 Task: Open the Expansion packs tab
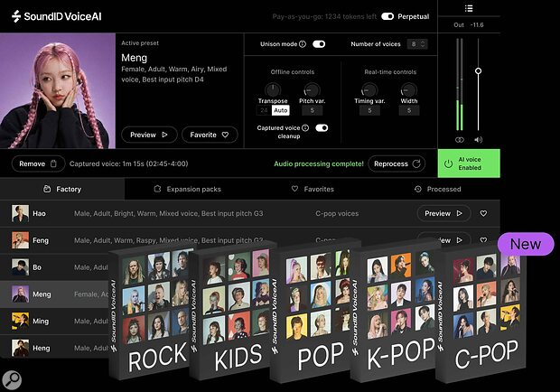click(x=187, y=189)
